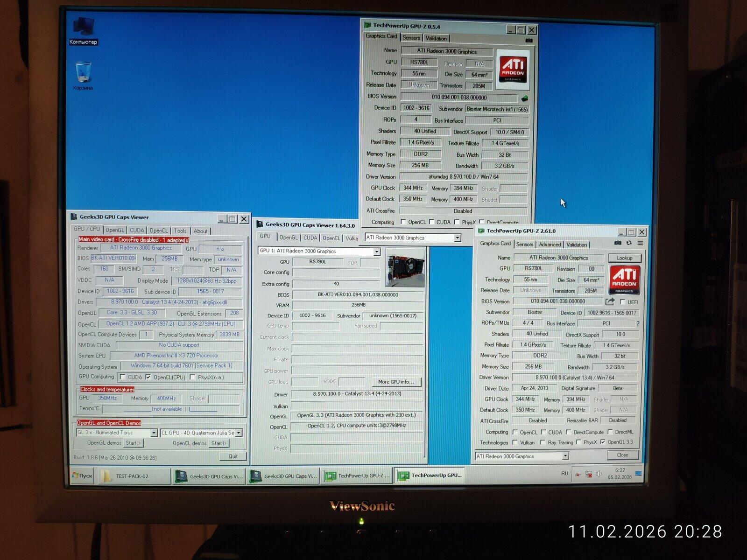
Task: Click the Bus Interface question mark in GPU-Z 2.61.0
Action: (x=638, y=323)
